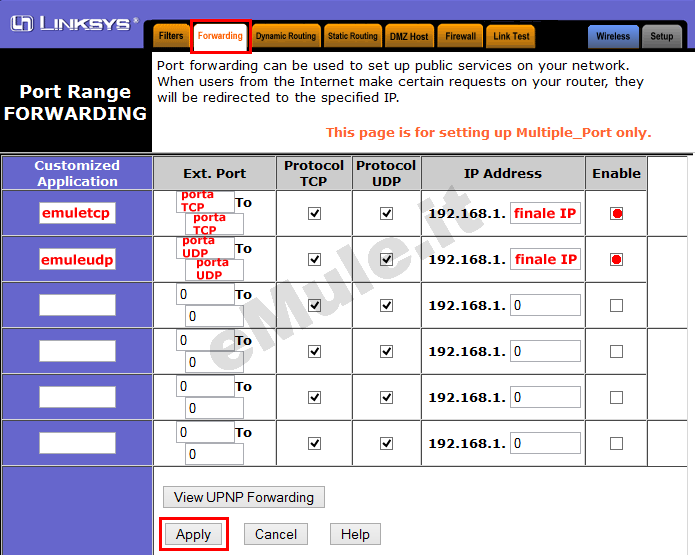
Task: Toggle Protocol UDP in third row
Action: coord(386,305)
